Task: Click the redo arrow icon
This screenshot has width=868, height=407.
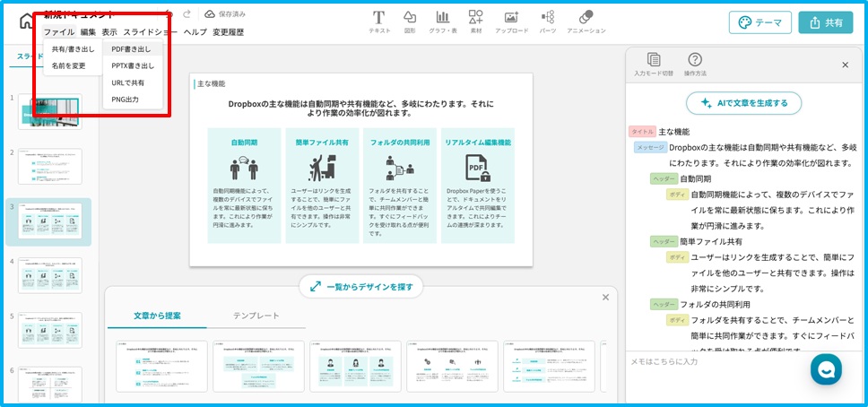Action: pyautogui.click(x=187, y=14)
